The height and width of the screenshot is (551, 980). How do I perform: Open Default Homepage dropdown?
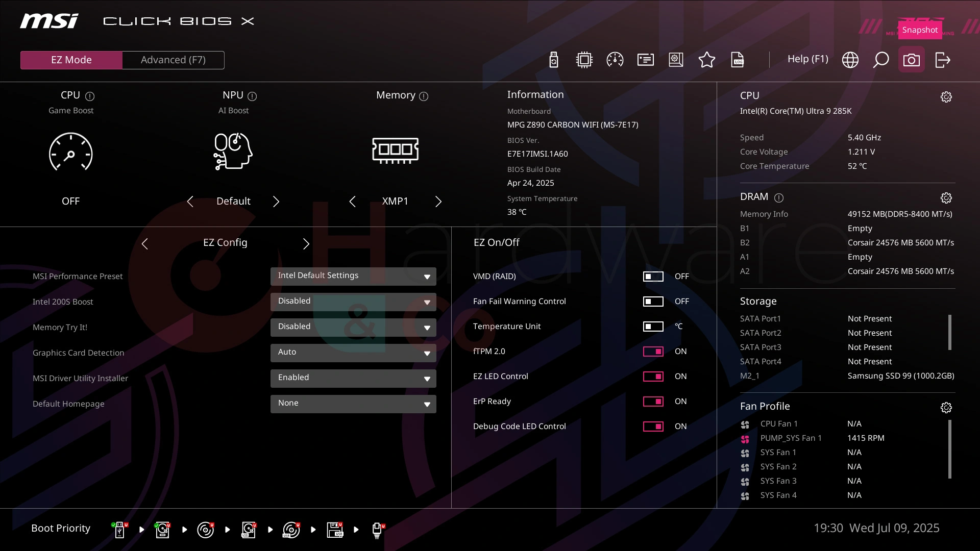pos(353,404)
